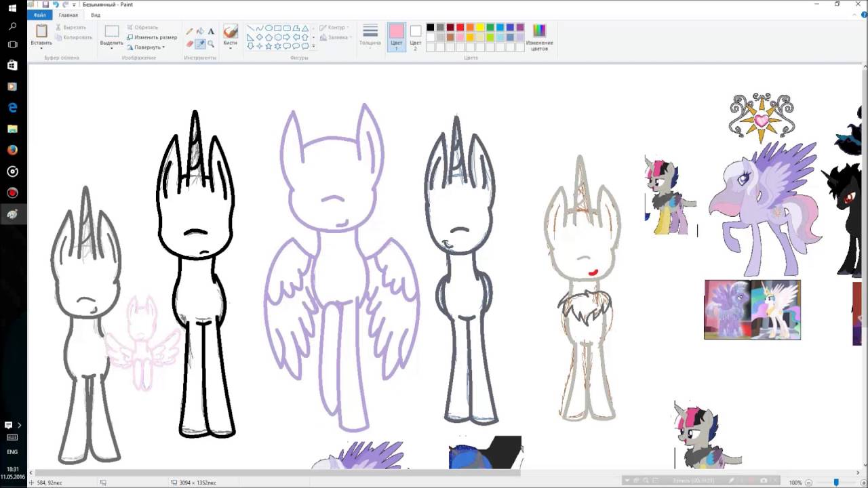868x488 pixels.
Task: Choose the rectangle shape
Action: click(277, 28)
